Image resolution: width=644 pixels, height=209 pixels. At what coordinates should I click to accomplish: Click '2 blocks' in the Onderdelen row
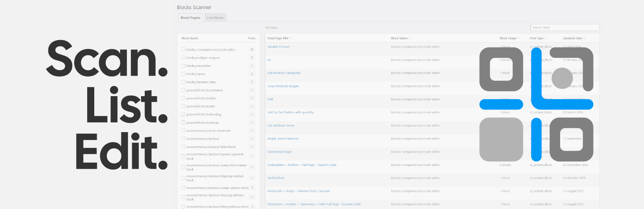(x=506, y=165)
